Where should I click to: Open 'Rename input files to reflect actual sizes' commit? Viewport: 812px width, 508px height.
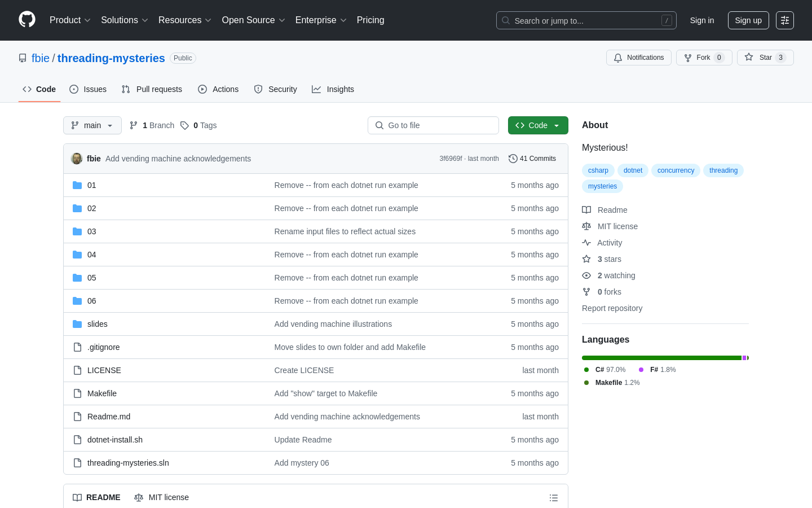(345, 231)
